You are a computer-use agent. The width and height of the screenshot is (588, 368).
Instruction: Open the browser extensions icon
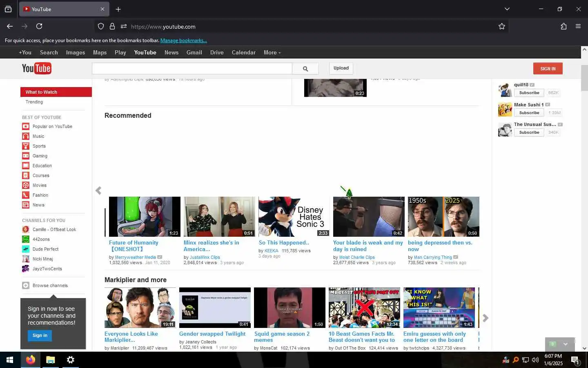pyautogui.click(x=563, y=26)
